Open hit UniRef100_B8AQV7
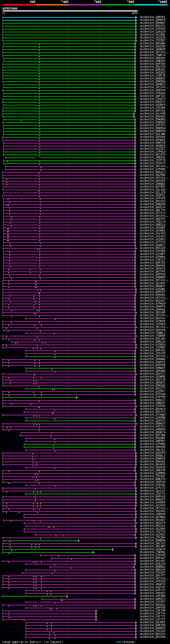Screen dimensions: 170x644 coord(152,286)
